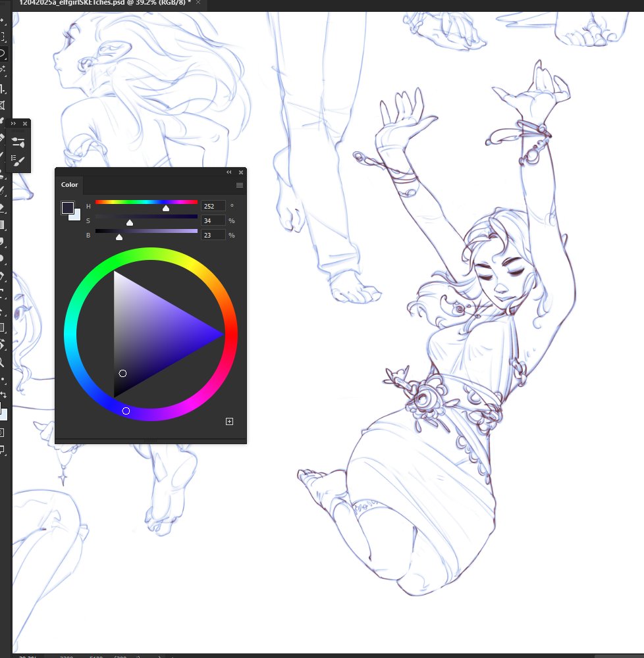
Task: Collapse the Color panel with double-arrow chevron
Action: tap(228, 172)
